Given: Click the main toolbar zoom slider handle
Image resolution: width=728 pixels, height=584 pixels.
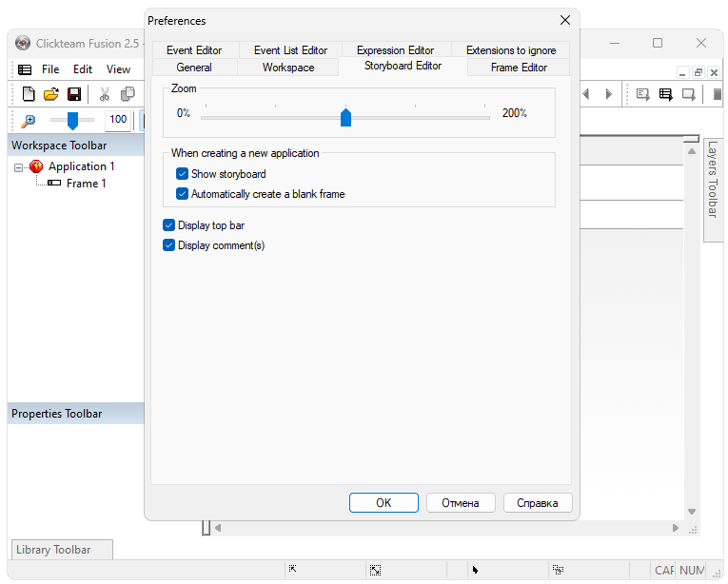Looking at the screenshot, I should pos(72,121).
